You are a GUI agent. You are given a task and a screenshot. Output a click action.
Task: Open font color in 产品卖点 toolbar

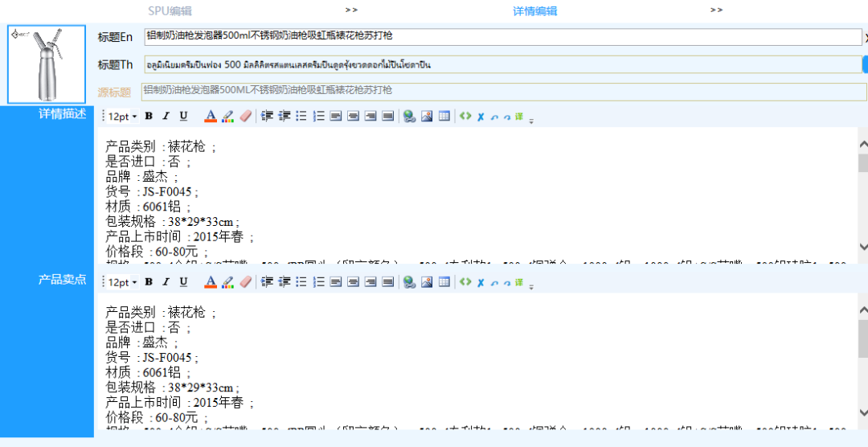(211, 282)
